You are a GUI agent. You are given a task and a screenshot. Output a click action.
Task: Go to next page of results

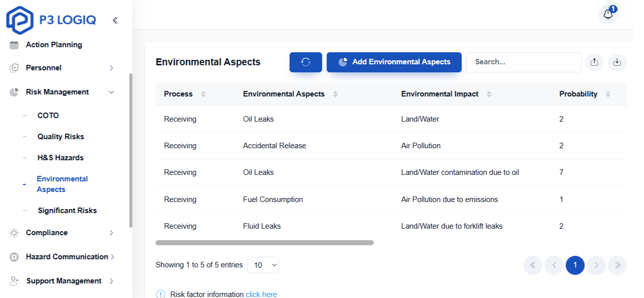[596, 265]
